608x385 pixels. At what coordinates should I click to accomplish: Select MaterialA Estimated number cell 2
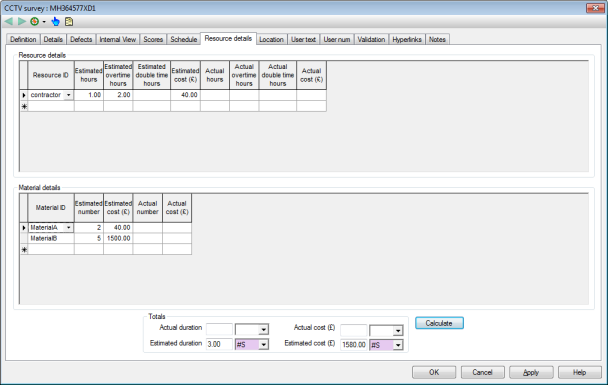[x=89, y=228]
